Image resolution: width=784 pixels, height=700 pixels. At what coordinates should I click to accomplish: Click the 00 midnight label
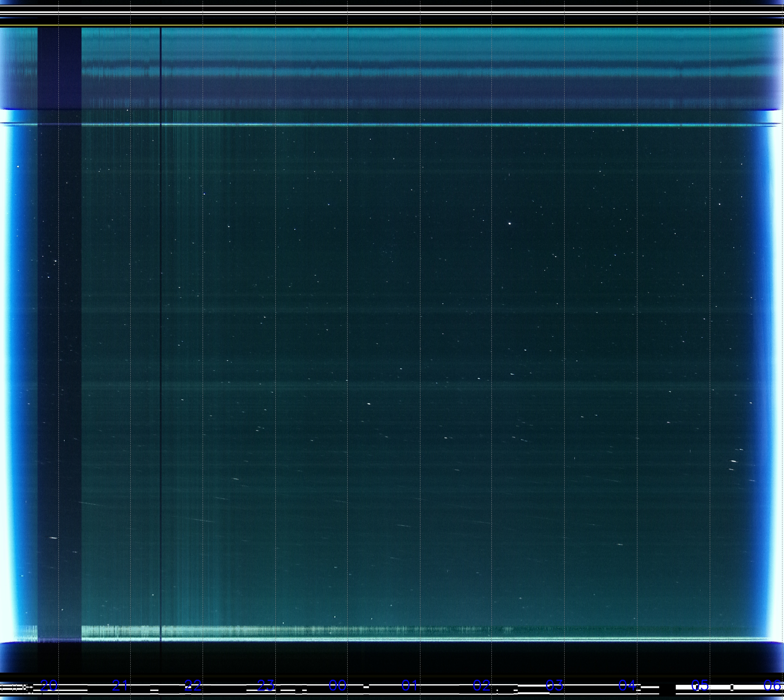coord(337,685)
